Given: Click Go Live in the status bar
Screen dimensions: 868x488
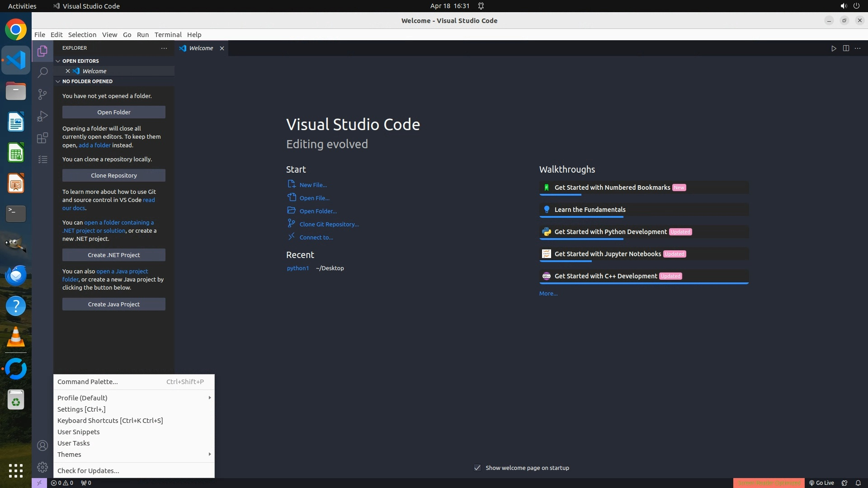Looking at the screenshot, I should click(821, 483).
